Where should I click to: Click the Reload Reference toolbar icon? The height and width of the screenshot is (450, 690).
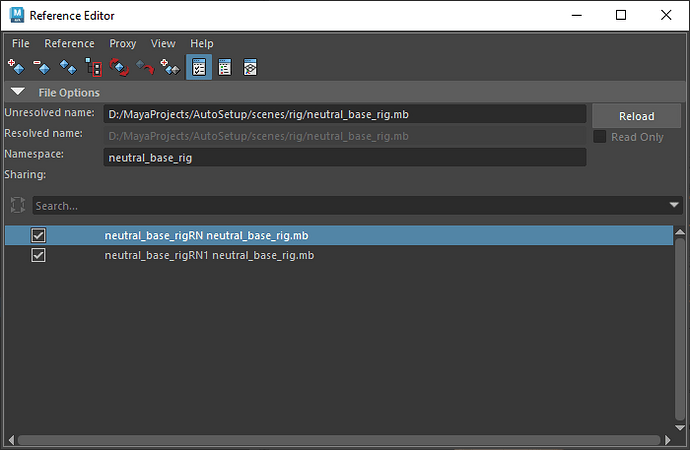pos(119,67)
